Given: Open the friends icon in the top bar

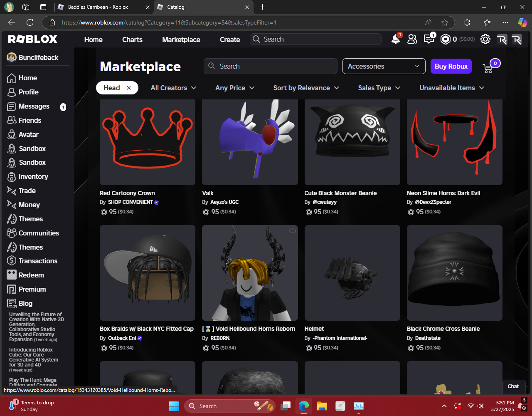Looking at the screenshot, I should 412,39.
